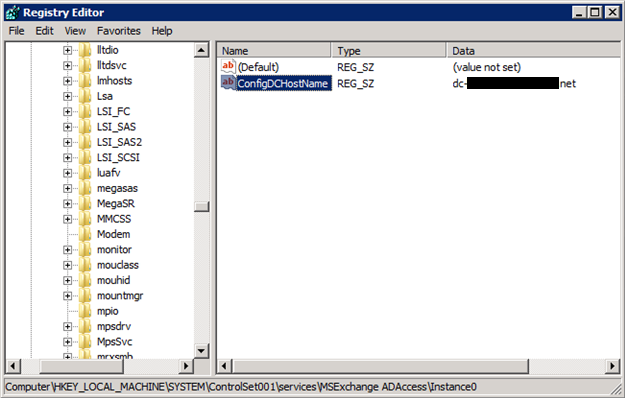This screenshot has height=398, width=625.
Task: Click the luafv folder icon
Action: pos(85,173)
